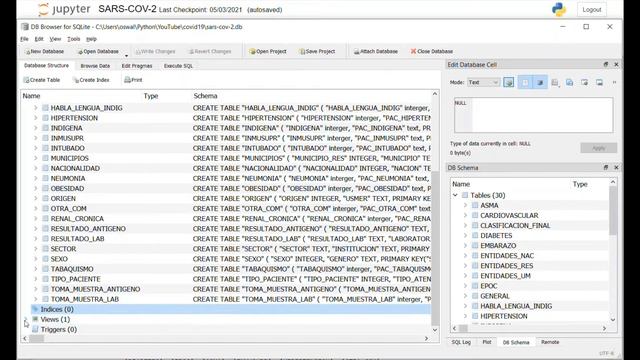Click DB Browser for SQLite title icon

tap(25, 27)
